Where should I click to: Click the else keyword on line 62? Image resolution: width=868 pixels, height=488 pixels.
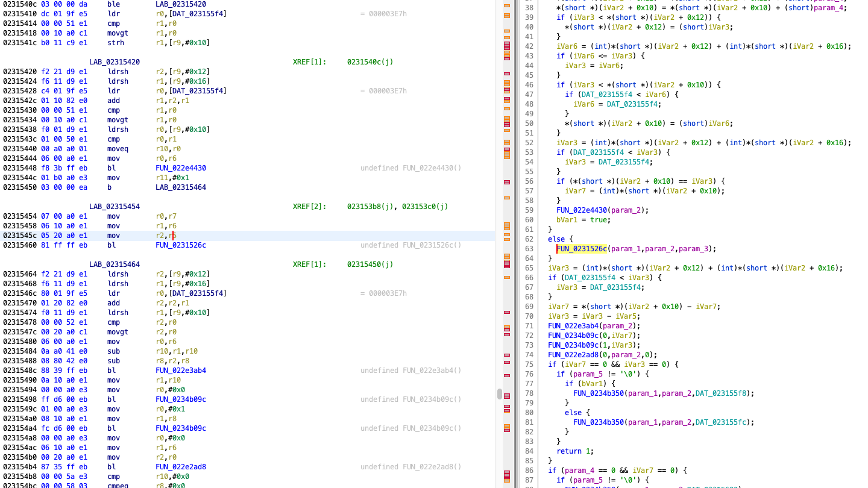coord(556,239)
